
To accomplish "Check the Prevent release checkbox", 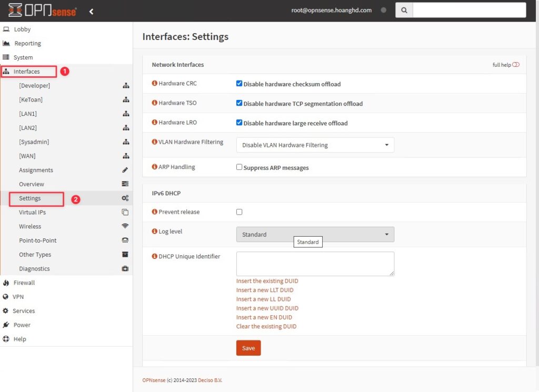I will click(x=239, y=212).
